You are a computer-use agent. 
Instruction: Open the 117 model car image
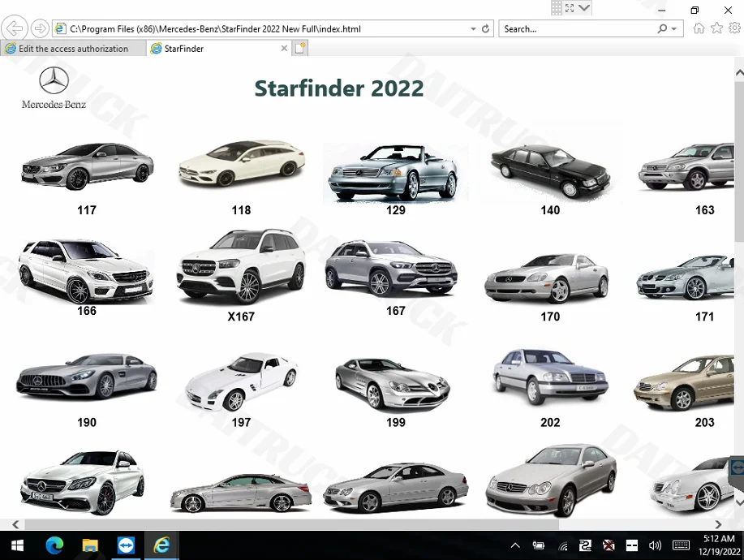point(87,165)
